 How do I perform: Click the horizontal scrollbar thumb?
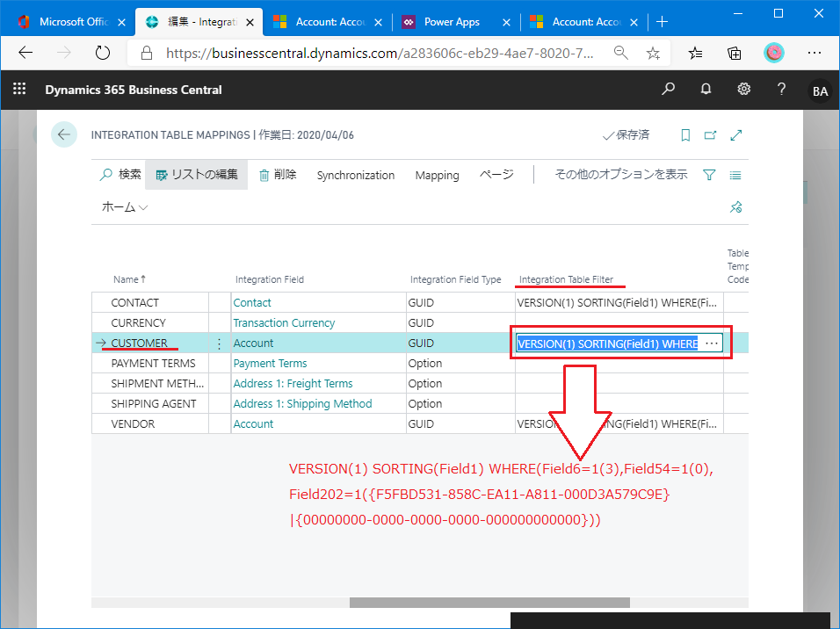pos(489,603)
